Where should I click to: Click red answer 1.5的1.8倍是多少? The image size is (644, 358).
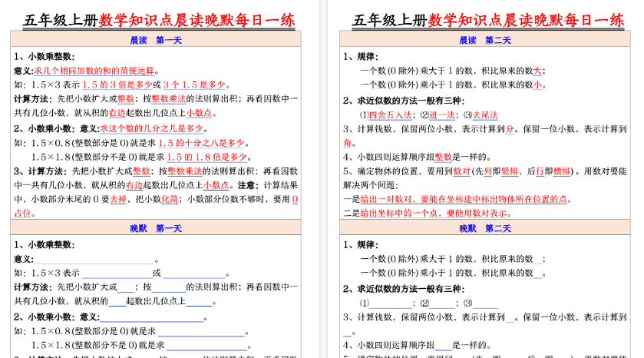207,157
